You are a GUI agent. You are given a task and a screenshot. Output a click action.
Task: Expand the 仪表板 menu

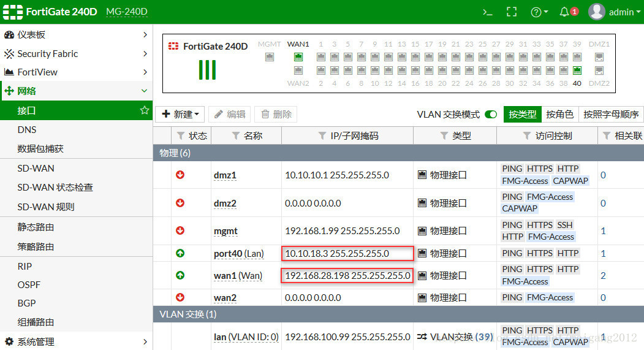[77, 35]
